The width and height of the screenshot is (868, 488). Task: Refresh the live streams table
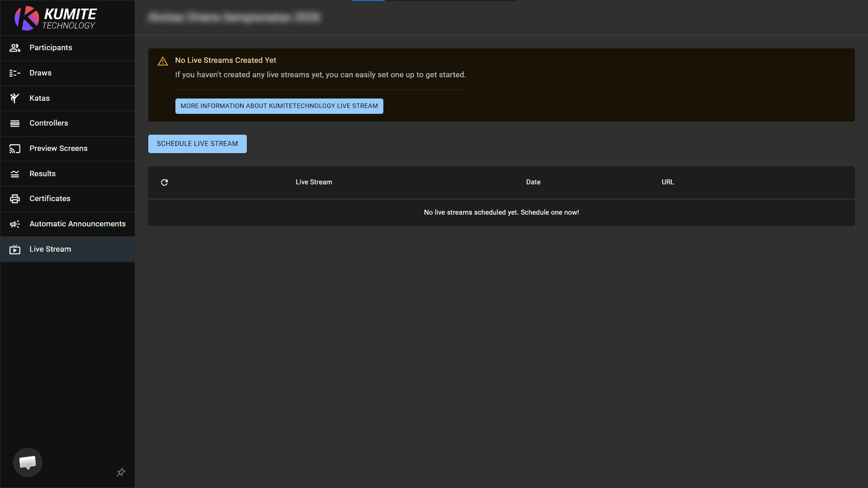pos(165,182)
